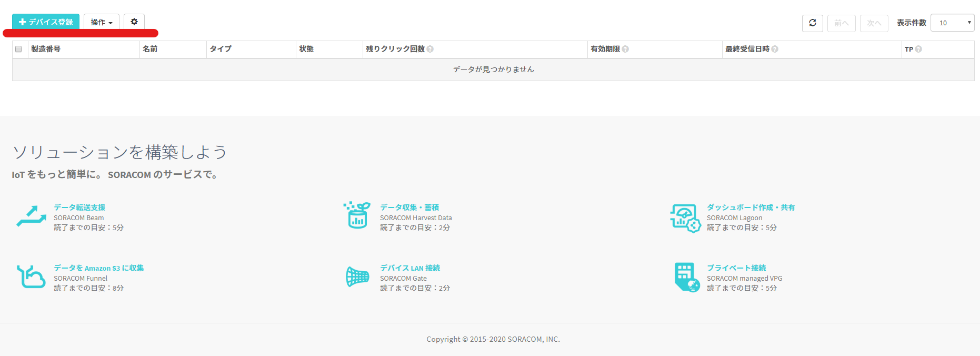Click the SORACOM Harvest Data icon
This screenshot has width=980, height=356.
click(x=357, y=215)
